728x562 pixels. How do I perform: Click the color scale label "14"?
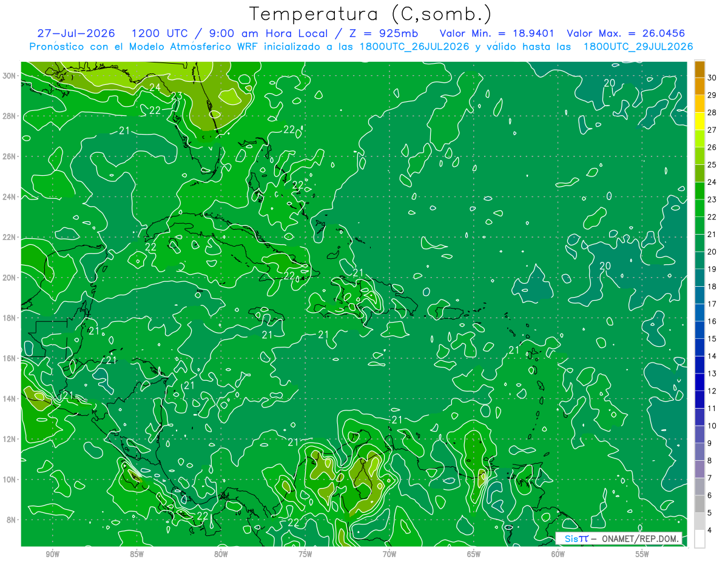pos(712,356)
